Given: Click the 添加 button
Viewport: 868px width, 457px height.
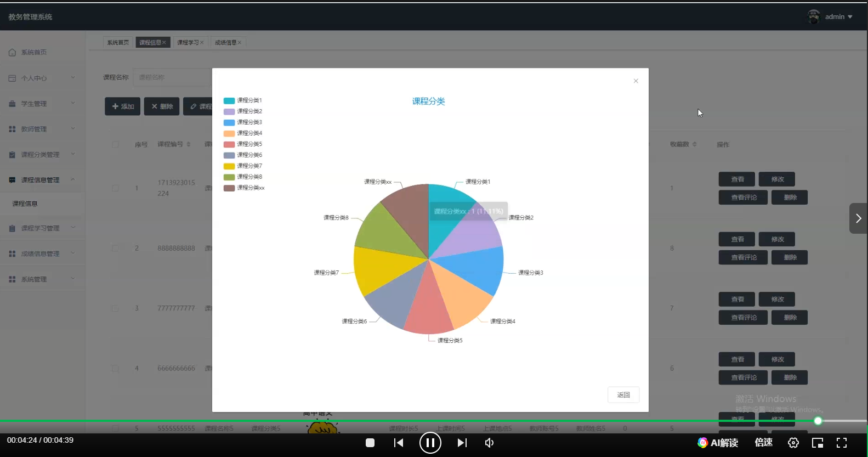Looking at the screenshot, I should pos(123,106).
